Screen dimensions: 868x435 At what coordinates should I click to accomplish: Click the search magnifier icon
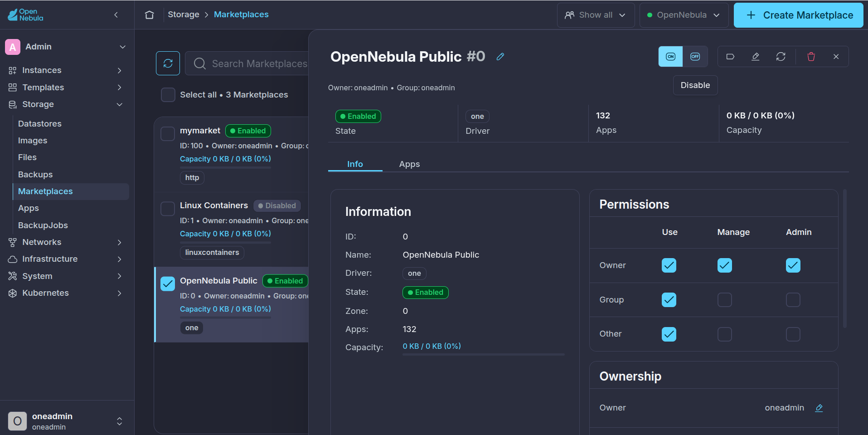point(200,64)
